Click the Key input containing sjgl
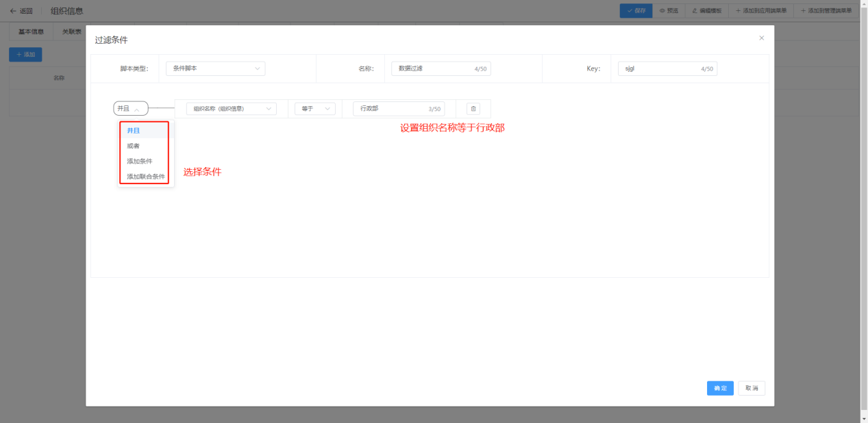This screenshot has height=423, width=868. pyautogui.click(x=667, y=68)
